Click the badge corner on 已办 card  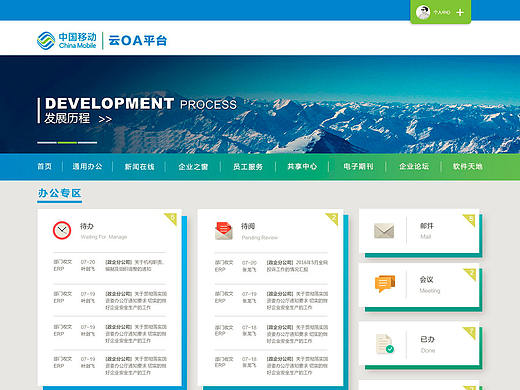pos(470,333)
